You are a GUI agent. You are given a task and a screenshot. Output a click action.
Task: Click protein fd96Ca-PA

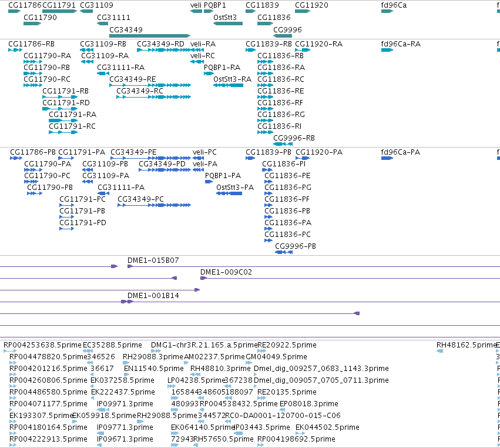[x=401, y=152]
